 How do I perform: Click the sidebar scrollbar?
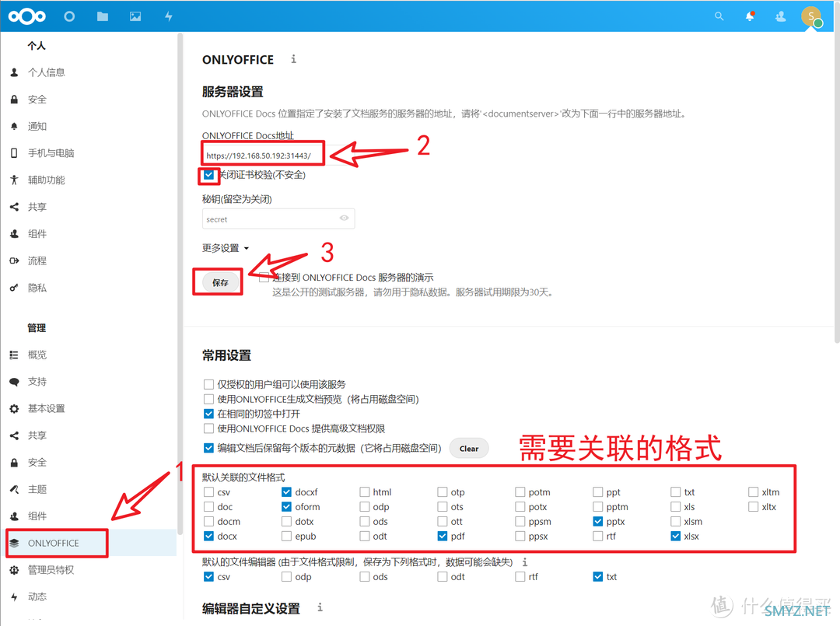pos(180,284)
